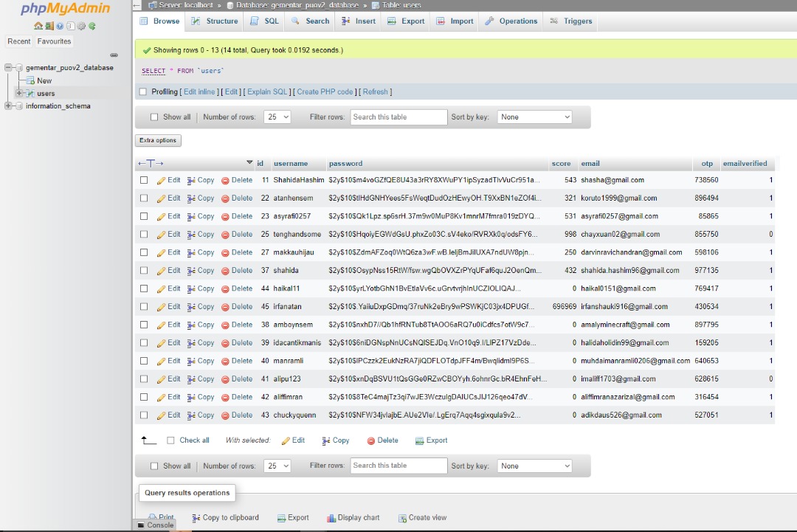Click the top Filter rows search field

point(398,117)
